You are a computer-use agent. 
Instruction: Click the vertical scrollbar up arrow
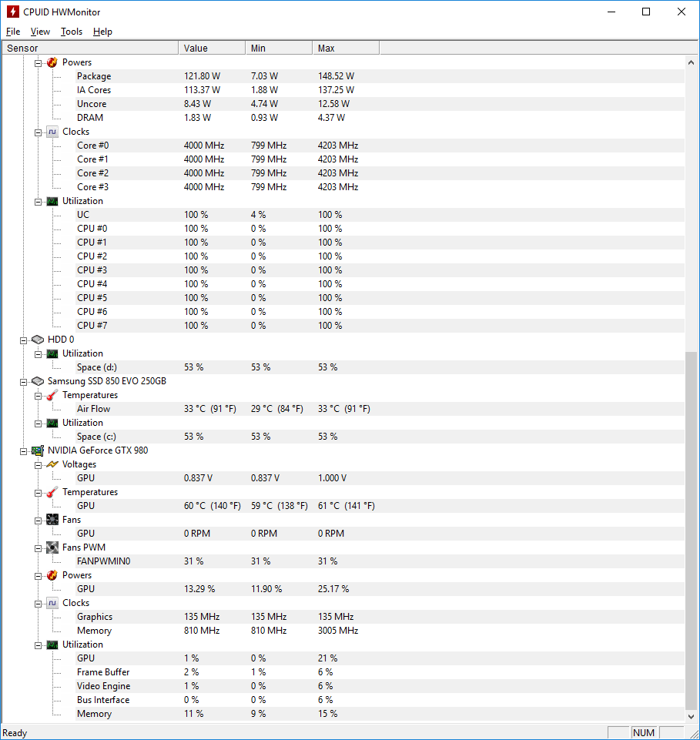691,62
